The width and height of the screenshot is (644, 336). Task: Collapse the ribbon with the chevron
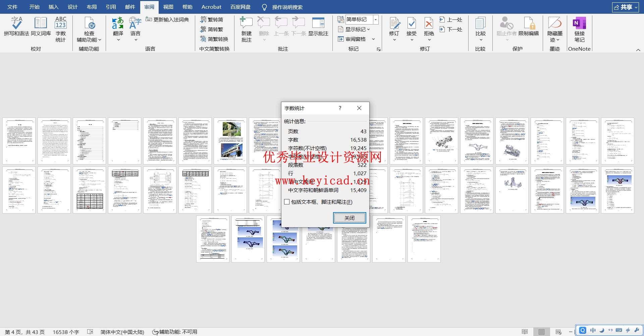tap(638, 50)
